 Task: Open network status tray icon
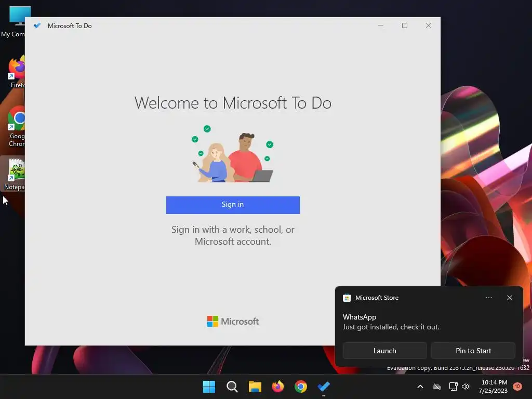tap(453, 387)
